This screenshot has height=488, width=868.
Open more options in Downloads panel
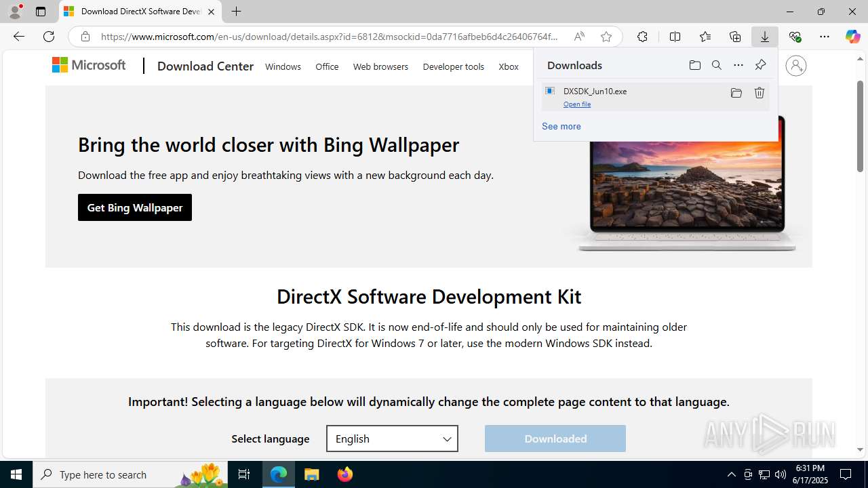738,65
